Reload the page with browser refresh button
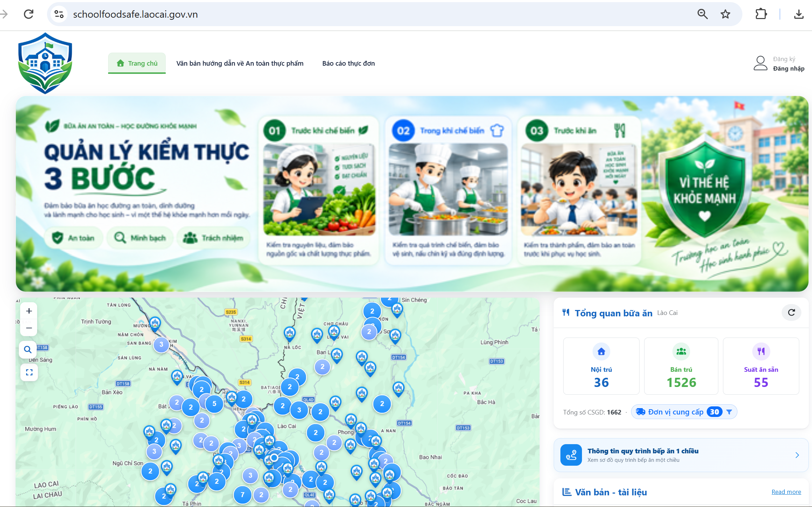Viewport: 812px width, 507px height. coord(29,14)
